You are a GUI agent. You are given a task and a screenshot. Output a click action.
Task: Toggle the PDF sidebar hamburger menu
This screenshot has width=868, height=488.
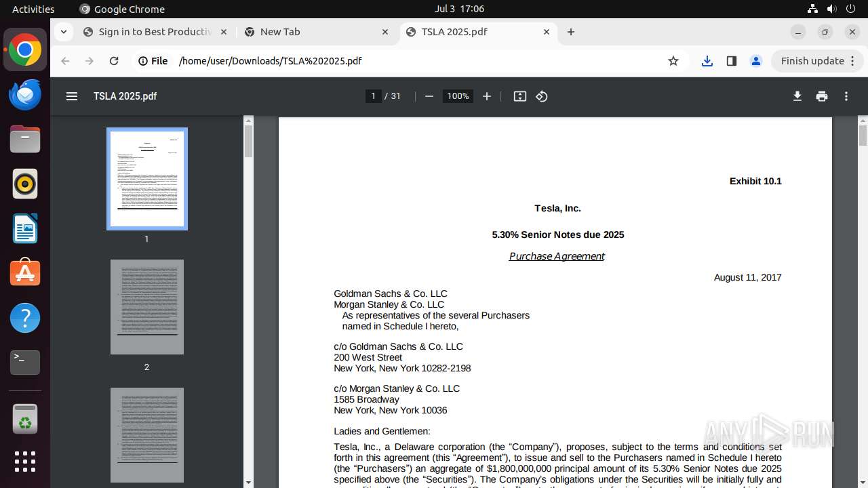[72, 96]
